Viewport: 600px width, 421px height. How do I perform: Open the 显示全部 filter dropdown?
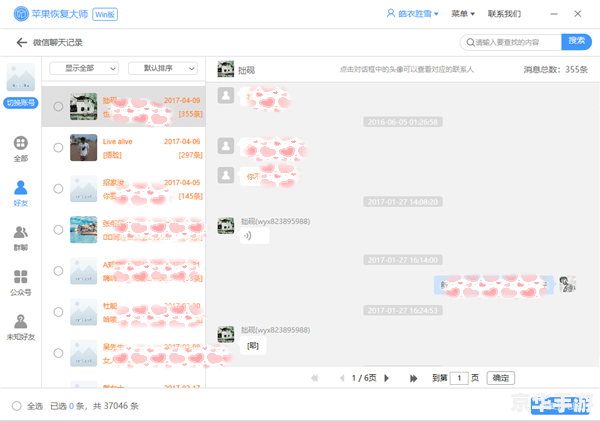(84, 69)
